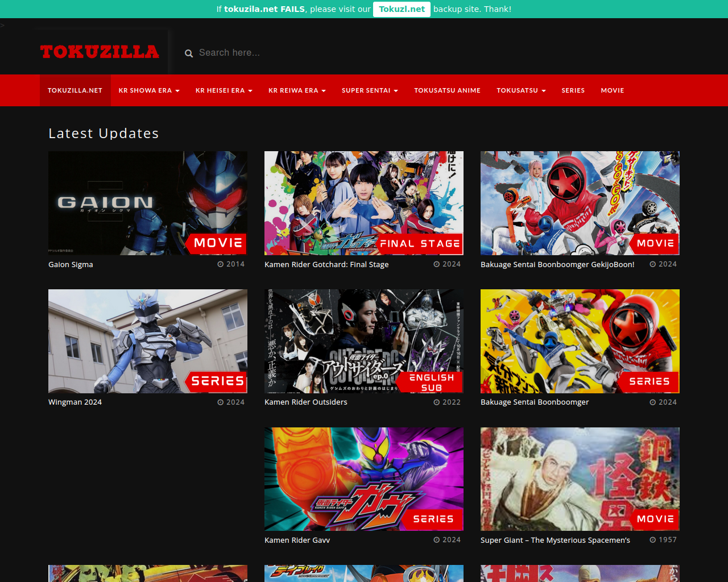Image resolution: width=728 pixels, height=582 pixels.
Task: Click the clock icon beside Kamen Rider Gavv 2024
Action: click(x=436, y=540)
